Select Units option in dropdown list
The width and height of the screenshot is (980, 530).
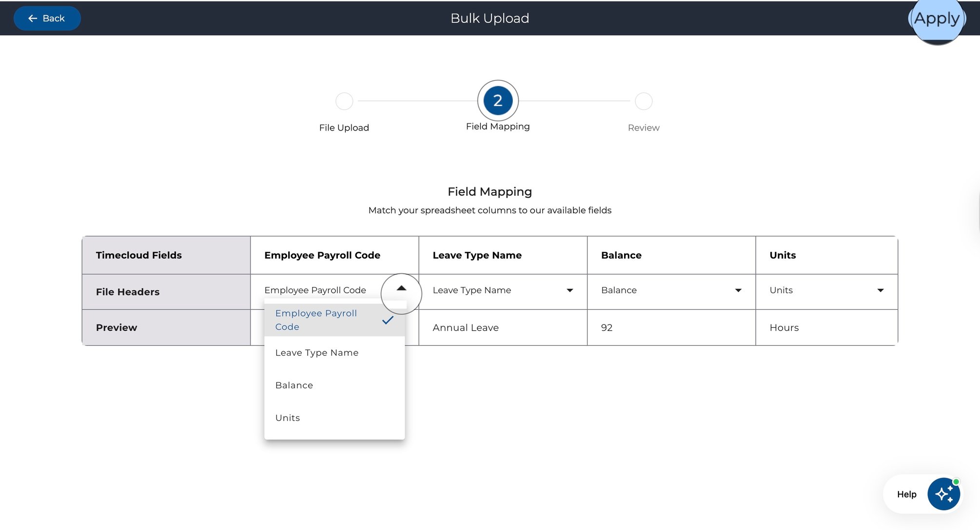point(334,418)
